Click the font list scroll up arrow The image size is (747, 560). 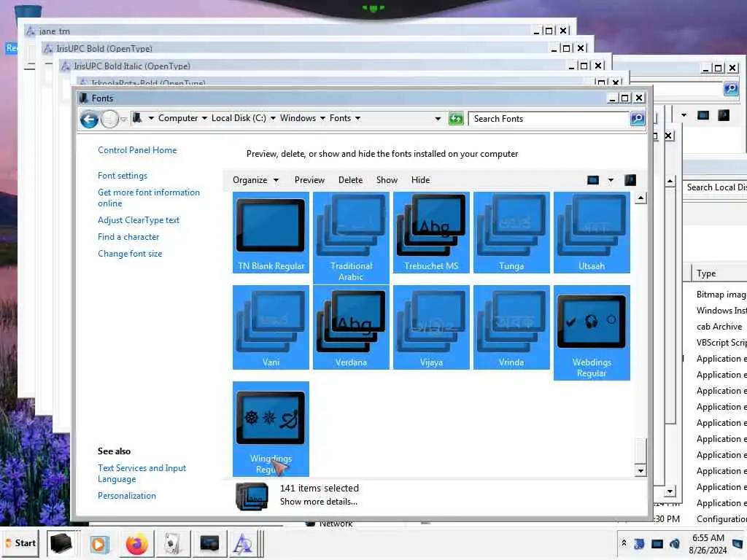click(640, 198)
